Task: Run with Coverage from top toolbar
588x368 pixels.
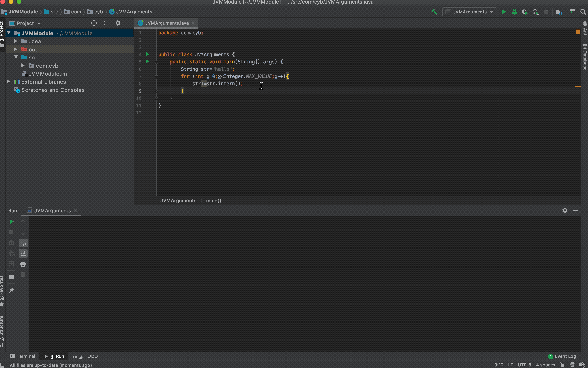Action: click(x=525, y=12)
